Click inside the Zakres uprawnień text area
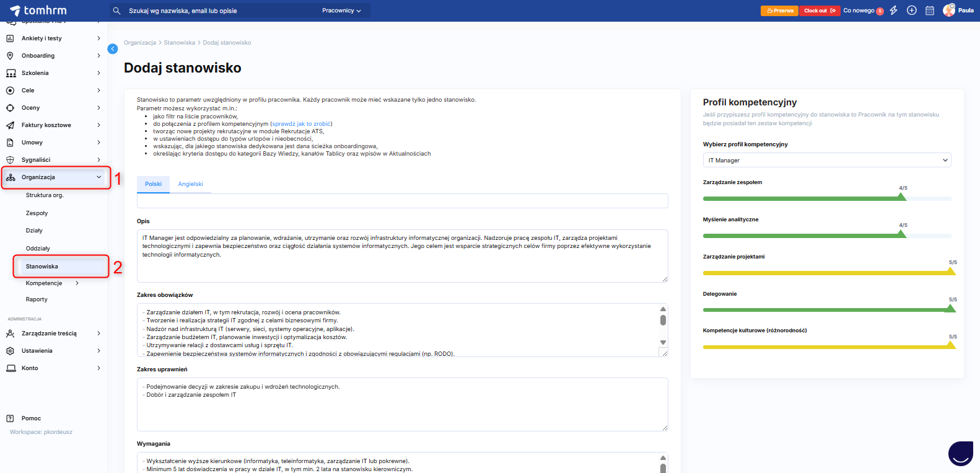The image size is (980, 473). point(402,404)
